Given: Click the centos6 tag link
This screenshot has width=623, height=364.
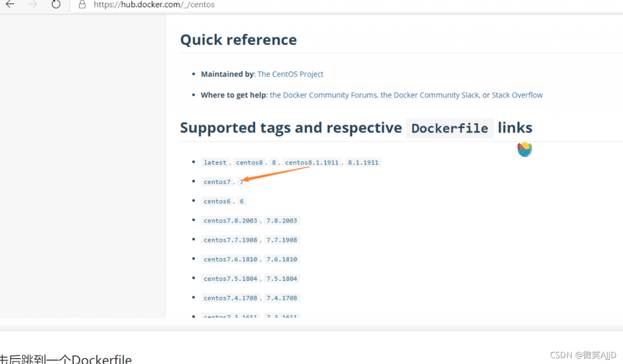Looking at the screenshot, I should [217, 201].
